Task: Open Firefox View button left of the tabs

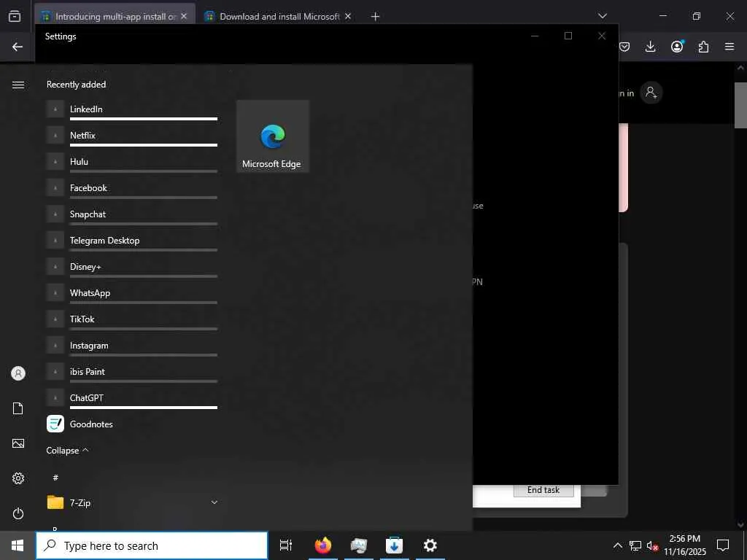Action: point(15,16)
